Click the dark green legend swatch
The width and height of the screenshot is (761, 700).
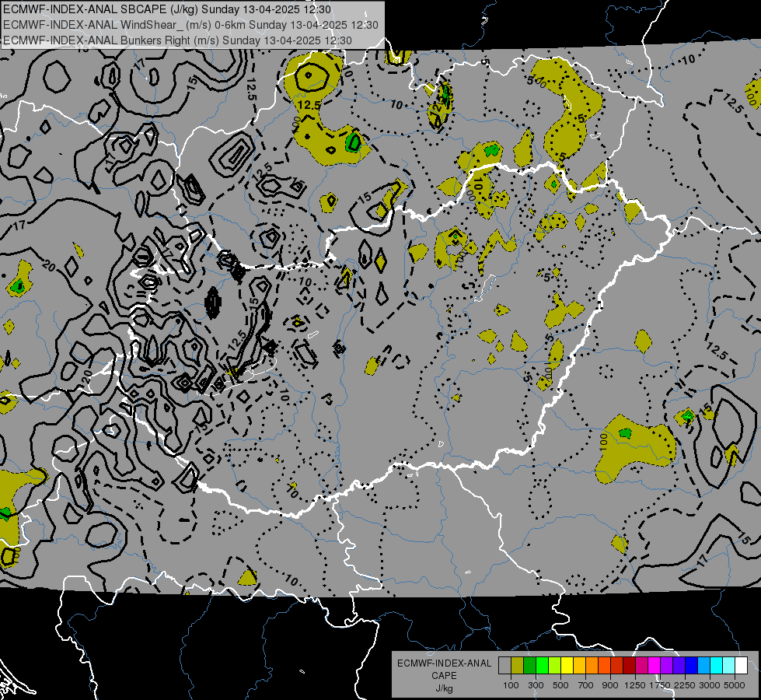[x=529, y=666]
